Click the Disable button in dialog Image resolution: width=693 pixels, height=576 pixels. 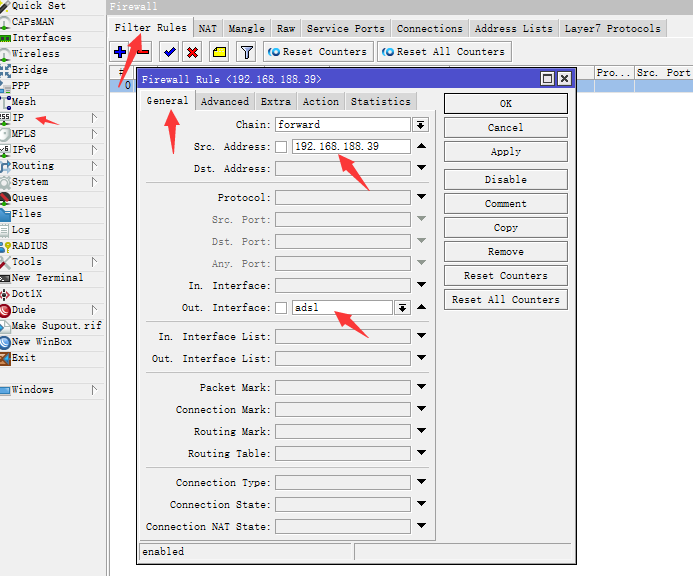(506, 179)
